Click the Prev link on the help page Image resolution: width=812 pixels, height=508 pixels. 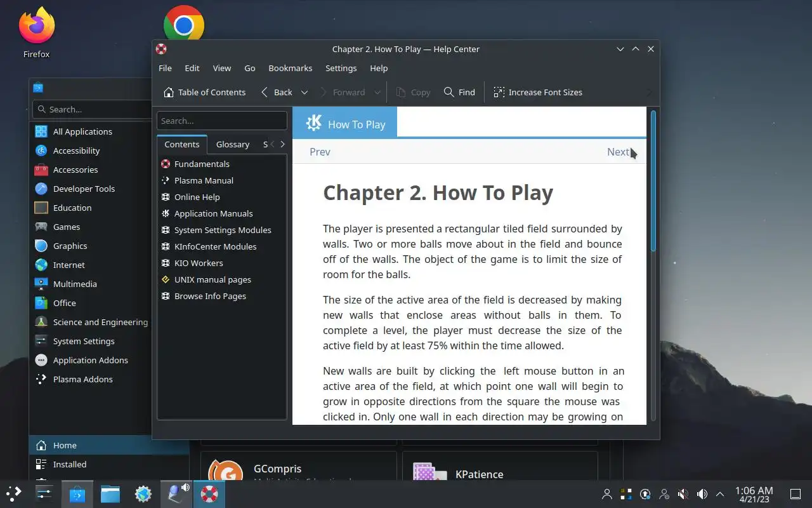[x=320, y=152]
